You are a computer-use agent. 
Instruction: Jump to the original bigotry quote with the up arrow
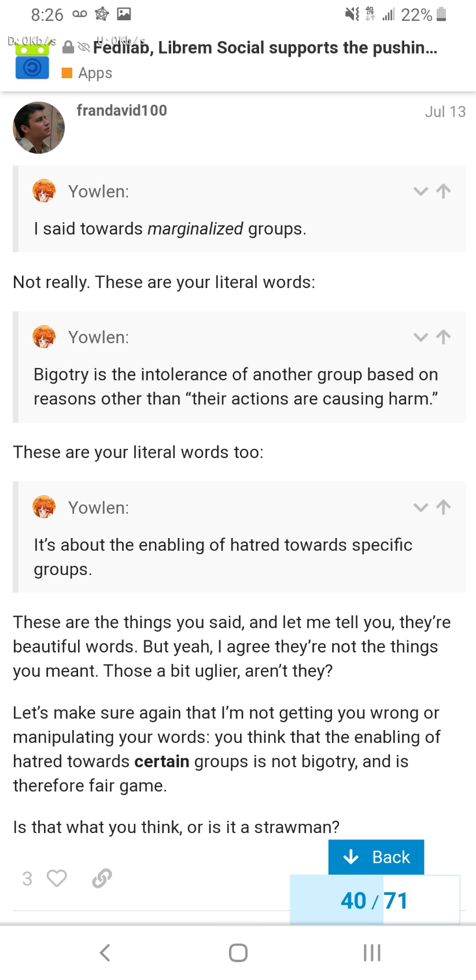tap(444, 337)
